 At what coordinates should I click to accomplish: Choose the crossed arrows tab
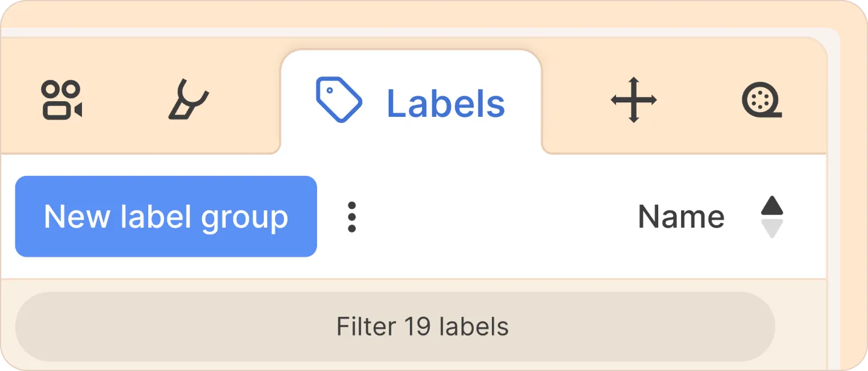tap(634, 100)
